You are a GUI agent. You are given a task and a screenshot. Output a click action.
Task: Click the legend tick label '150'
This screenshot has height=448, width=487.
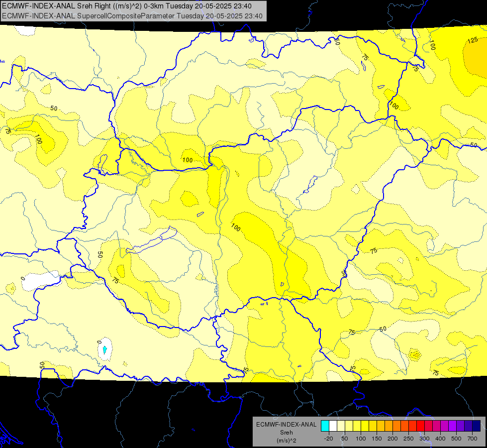[377, 439]
